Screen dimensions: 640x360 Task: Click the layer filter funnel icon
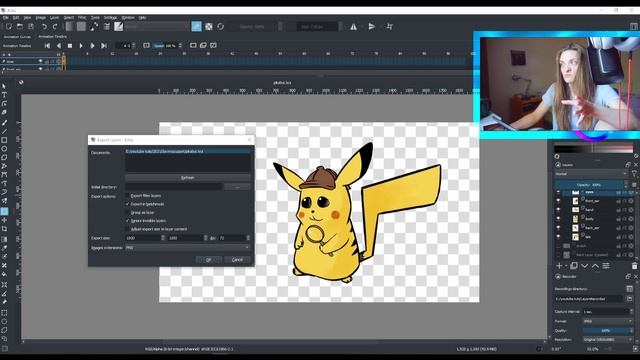coord(634,174)
